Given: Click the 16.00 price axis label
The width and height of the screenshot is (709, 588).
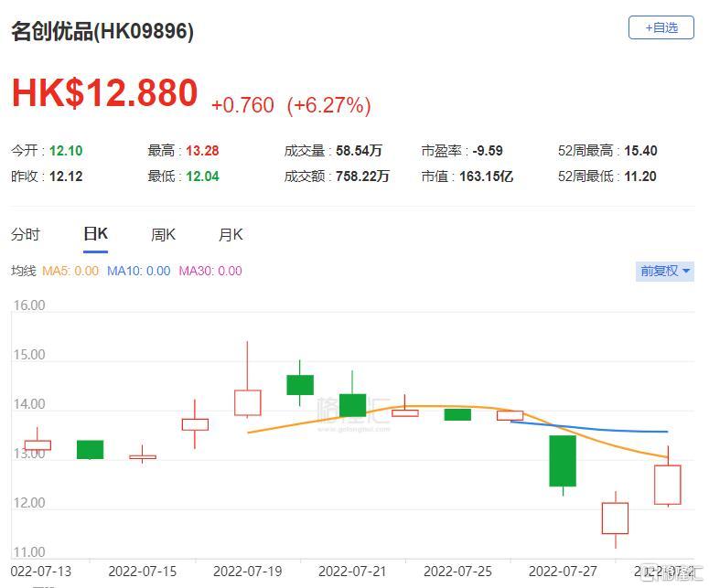Looking at the screenshot, I should pyautogui.click(x=29, y=305).
